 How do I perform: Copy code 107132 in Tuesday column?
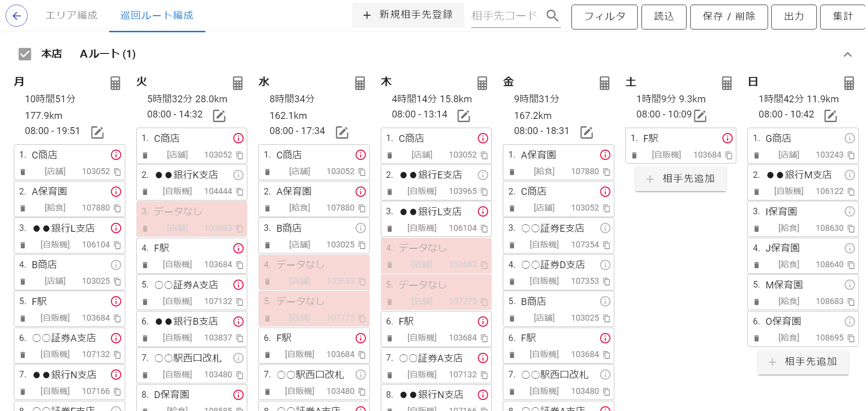pyautogui.click(x=239, y=302)
